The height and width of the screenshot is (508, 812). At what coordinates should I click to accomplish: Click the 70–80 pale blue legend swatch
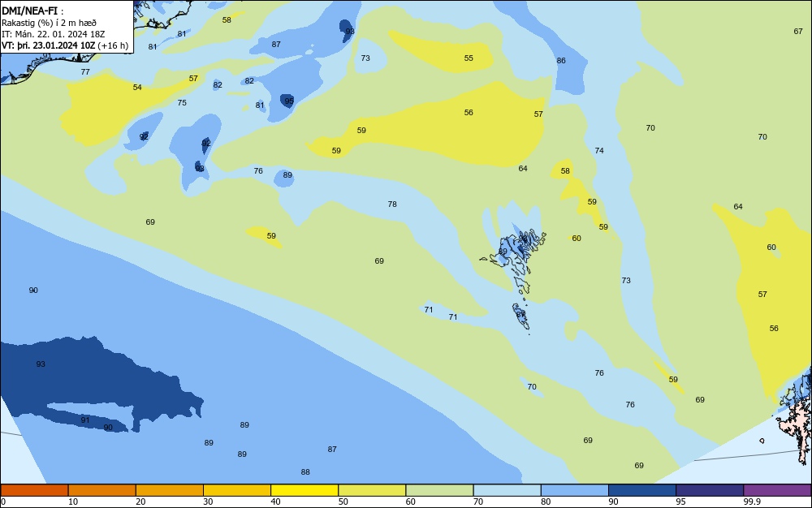(x=507, y=490)
